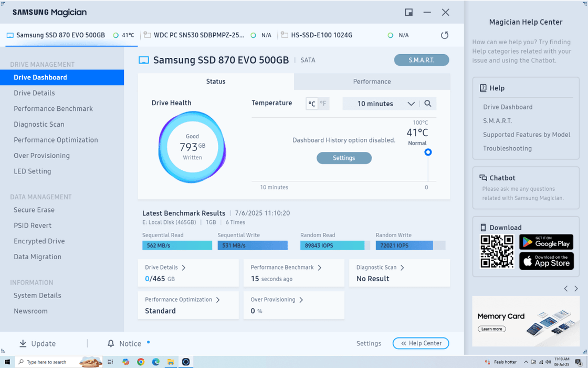Switch to compact window mode icon
588x368 pixels.
coord(408,12)
